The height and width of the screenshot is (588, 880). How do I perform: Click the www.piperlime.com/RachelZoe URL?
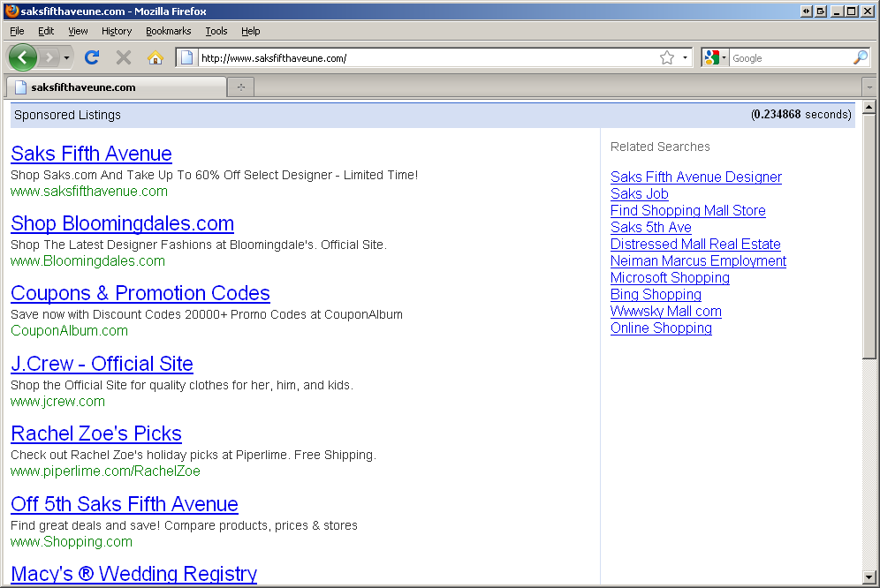(x=105, y=471)
